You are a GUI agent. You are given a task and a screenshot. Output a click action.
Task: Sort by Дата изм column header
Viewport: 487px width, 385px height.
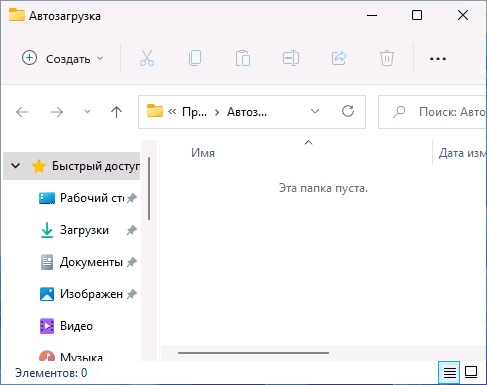(x=462, y=153)
